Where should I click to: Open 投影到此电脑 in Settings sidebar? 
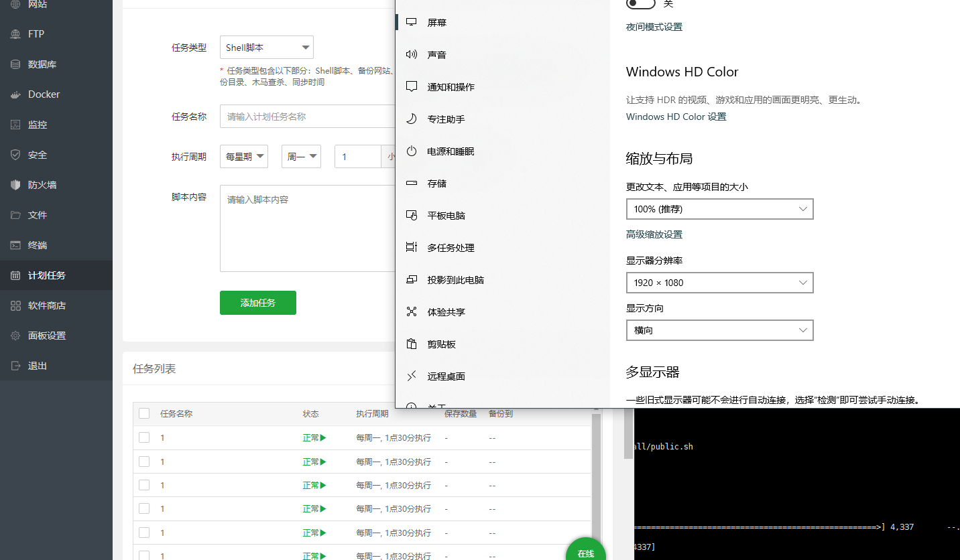(455, 280)
